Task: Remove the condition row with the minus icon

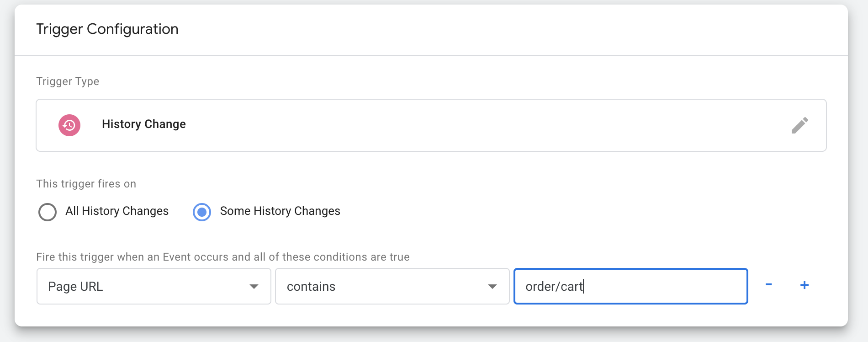Action: (769, 285)
